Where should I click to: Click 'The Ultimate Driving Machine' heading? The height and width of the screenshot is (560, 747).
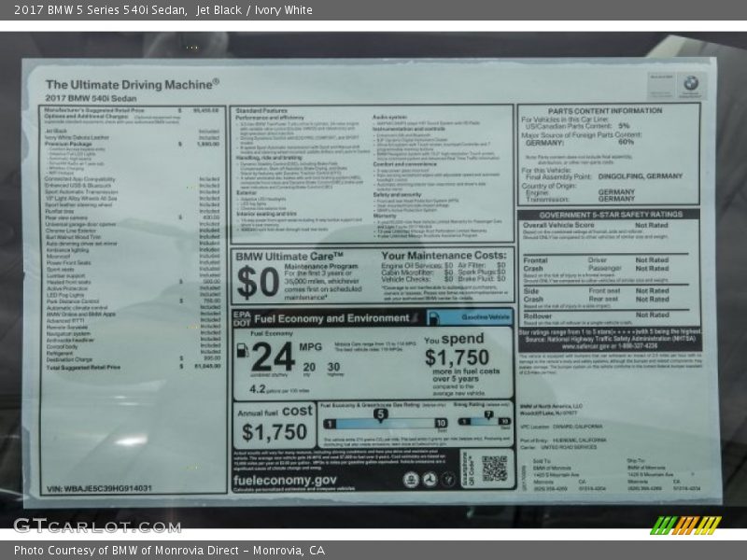(x=132, y=84)
